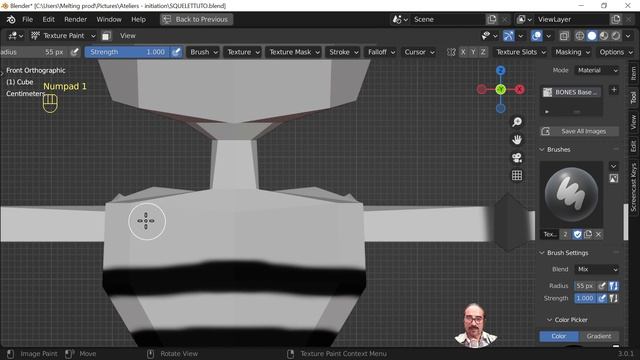Open the gizmo options dropdown arrow
This screenshot has width=640, height=360.
[520, 36]
